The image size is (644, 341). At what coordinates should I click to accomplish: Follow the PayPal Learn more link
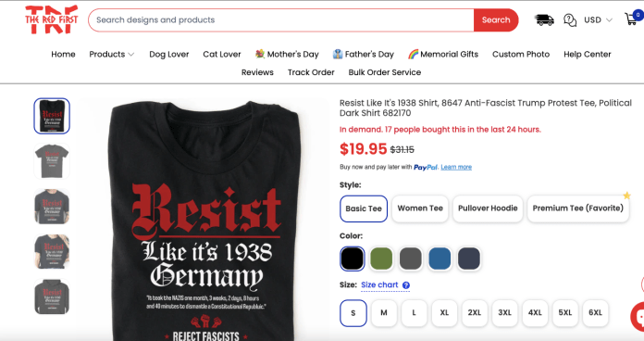(456, 167)
